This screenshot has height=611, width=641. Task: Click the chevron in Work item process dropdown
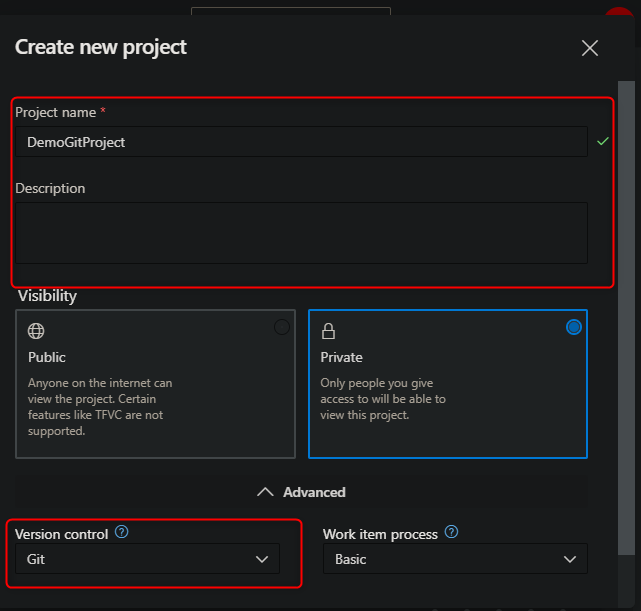570,559
